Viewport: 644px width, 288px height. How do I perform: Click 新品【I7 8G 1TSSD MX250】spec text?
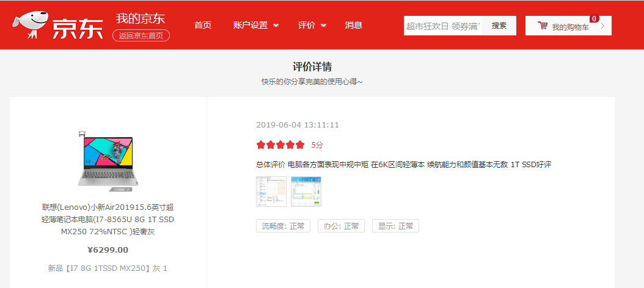pyautogui.click(x=108, y=268)
